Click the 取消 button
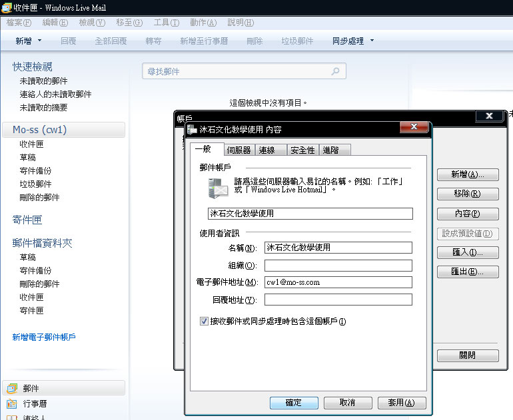Viewport: 513px width, 420px height. (348, 403)
